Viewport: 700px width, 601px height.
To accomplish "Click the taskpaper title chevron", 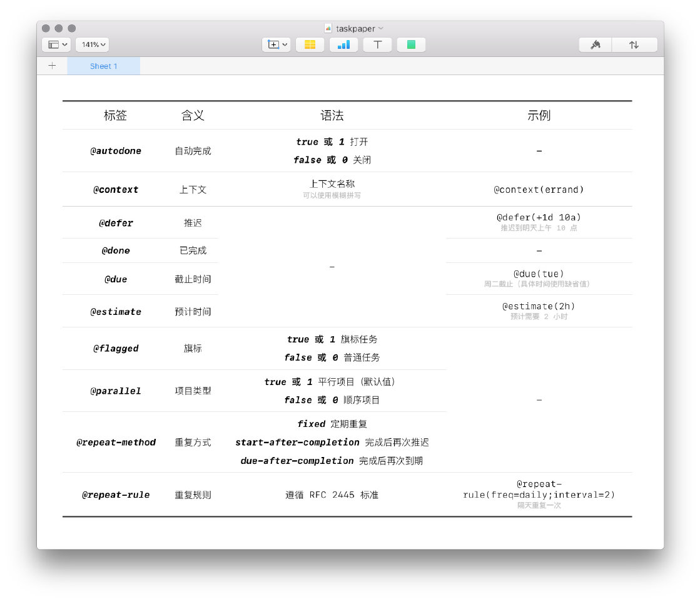I will [381, 28].
